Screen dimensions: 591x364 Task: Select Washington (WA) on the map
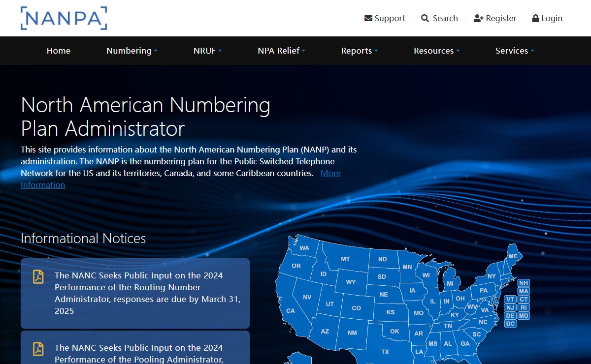point(304,248)
